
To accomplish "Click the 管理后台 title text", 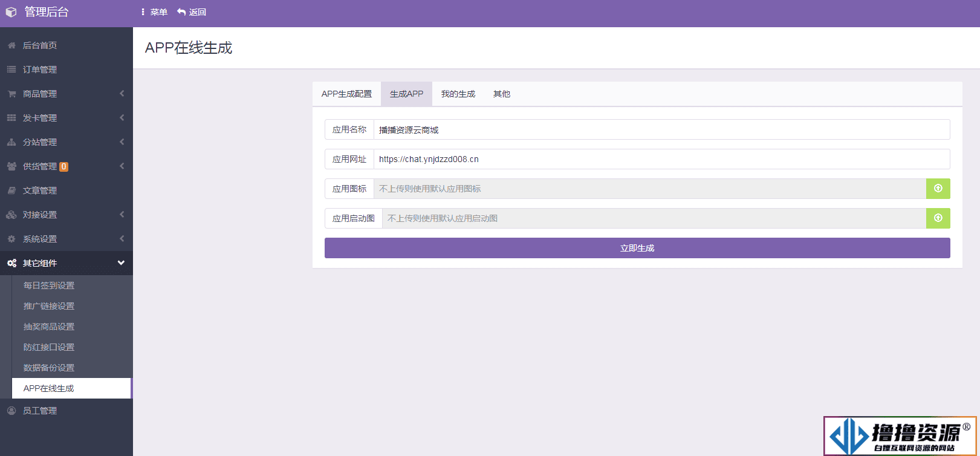I will pyautogui.click(x=47, y=12).
